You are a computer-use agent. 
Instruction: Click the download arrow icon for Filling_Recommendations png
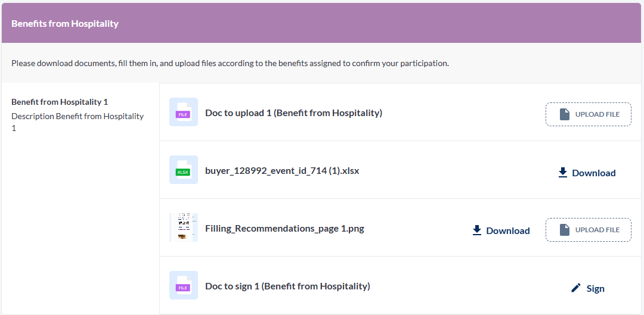[477, 230]
